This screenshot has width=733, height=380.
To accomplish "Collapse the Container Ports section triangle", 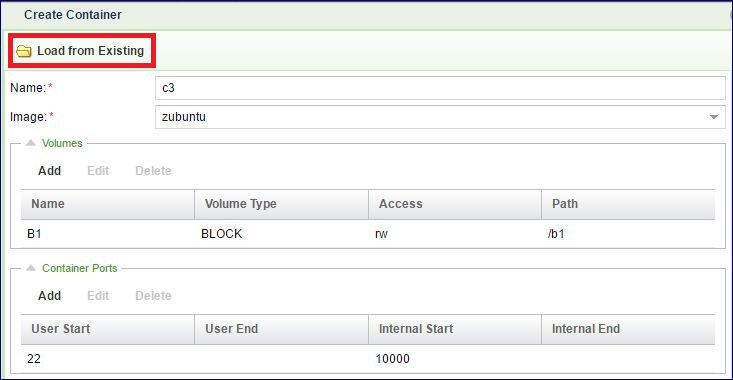I will [x=31, y=268].
